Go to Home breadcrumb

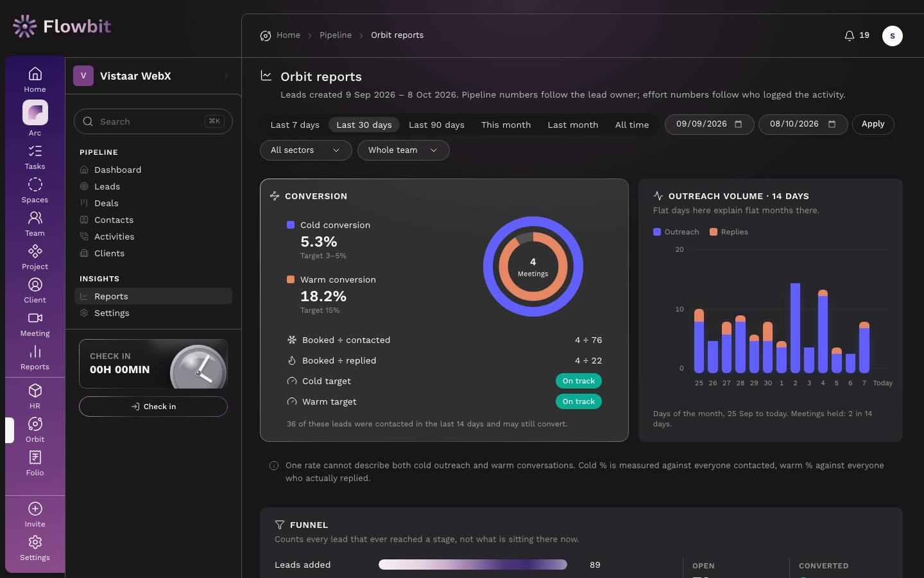(x=288, y=35)
